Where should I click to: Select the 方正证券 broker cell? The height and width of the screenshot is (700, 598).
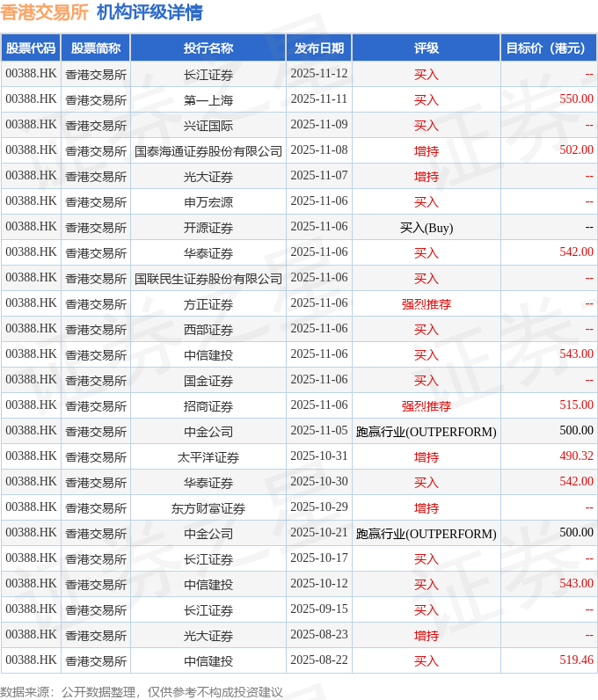point(208,304)
